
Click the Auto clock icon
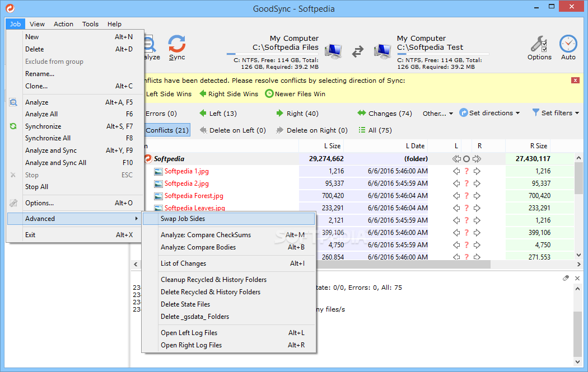tap(568, 48)
